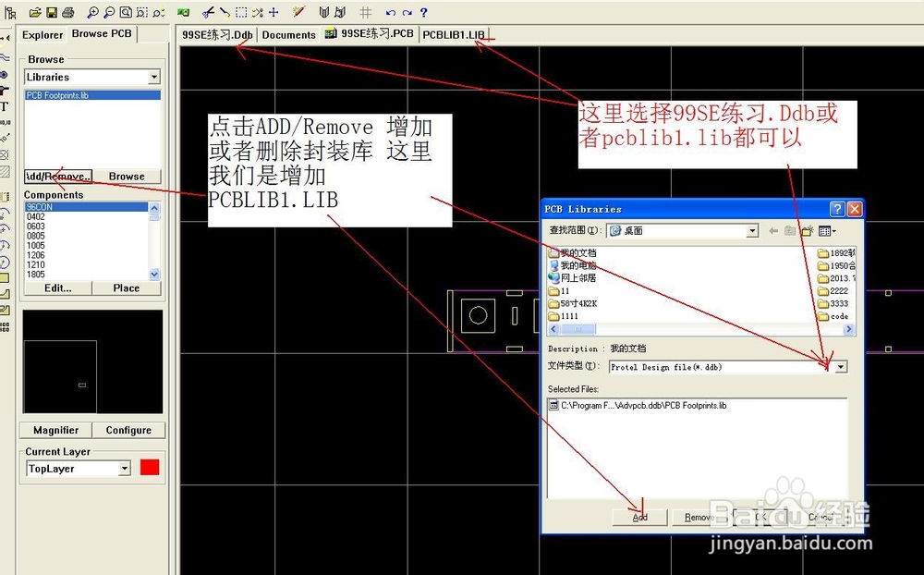Switch to the Explorer panel tab
The width and height of the screenshot is (924, 575).
42,35
